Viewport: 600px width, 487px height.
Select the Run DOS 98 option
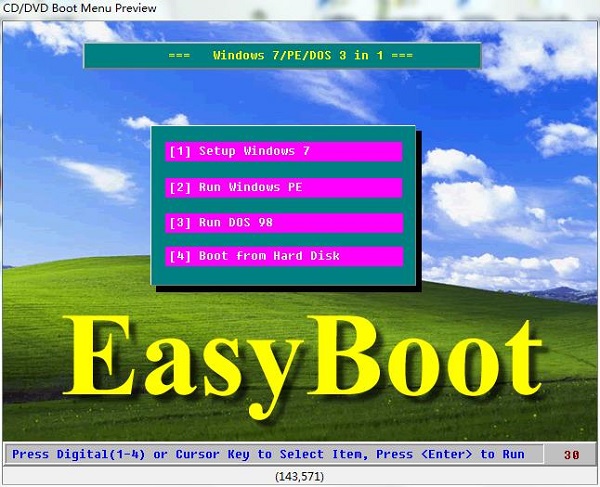[x=284, y=223]
